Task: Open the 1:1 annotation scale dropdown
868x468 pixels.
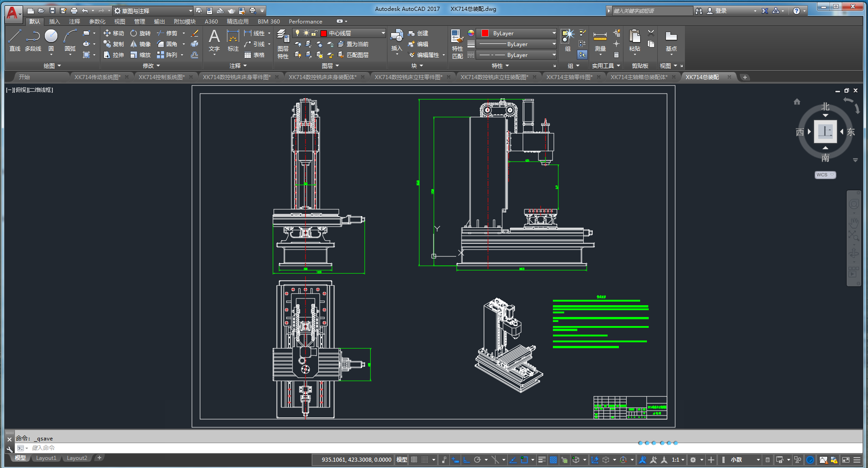Action: click(678, 460)
